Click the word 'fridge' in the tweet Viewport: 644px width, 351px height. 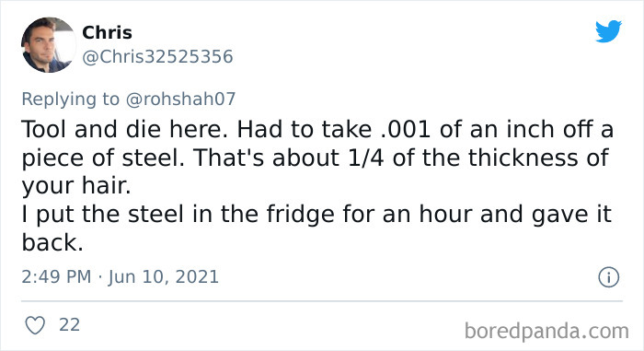(x=300, y=215)
